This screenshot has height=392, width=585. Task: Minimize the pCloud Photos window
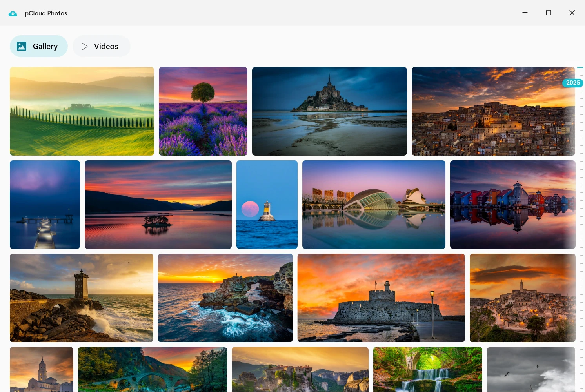[x=525, y=13]
